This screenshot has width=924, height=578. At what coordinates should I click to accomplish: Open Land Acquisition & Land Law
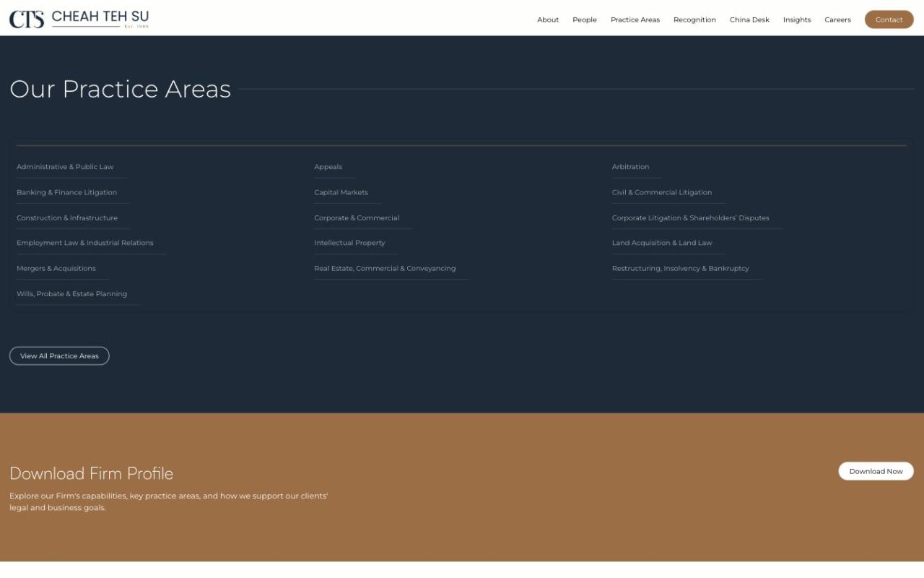662,243
